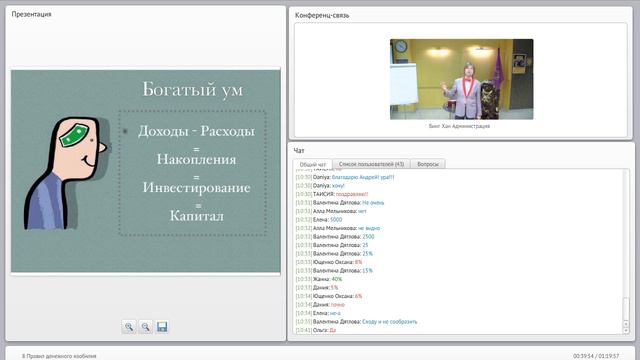The width and height of the screenshot is (640, 360).
Task: Click the webinar title in the bottom bar
Action: pyautogui.click(x=59, y=356)
